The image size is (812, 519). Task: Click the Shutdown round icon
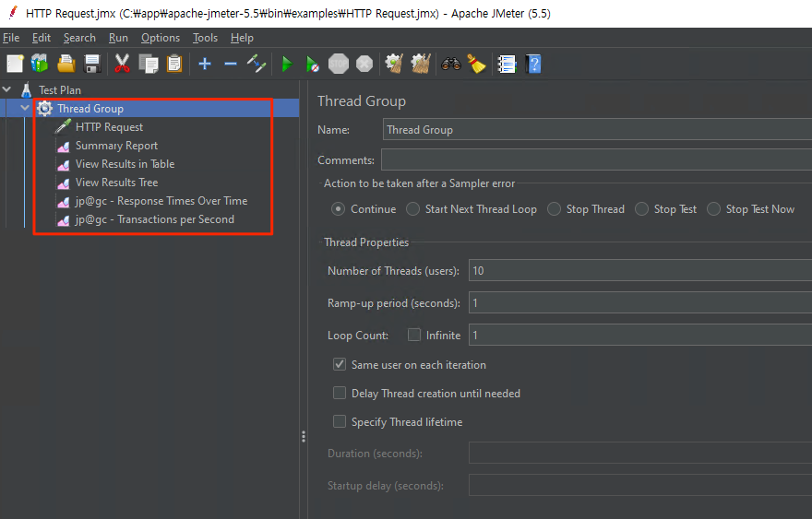pyautogui.click(x=364, y=65)
